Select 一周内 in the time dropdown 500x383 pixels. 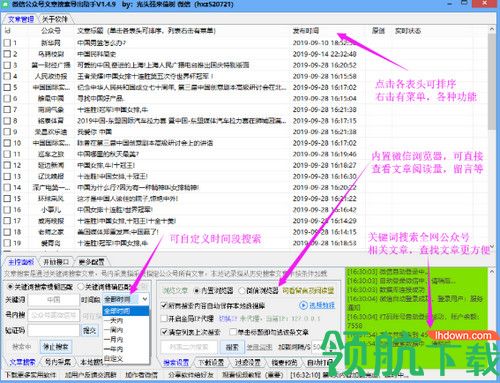pos(126,330)
